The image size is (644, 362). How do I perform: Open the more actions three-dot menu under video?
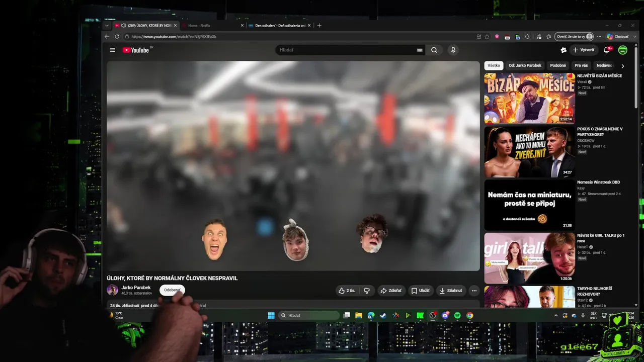pyautogui.click(x=474, y=291)
